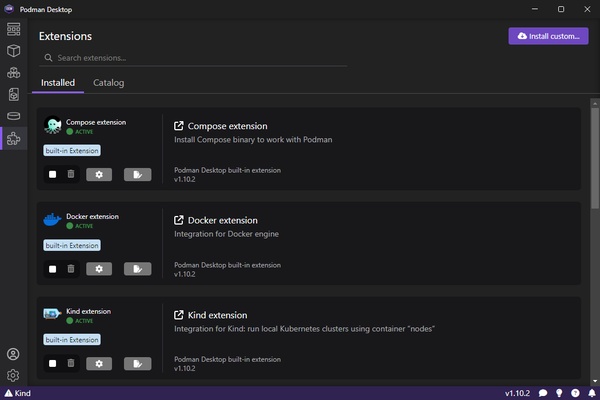The width and height of the screenshot is (600, 400).
Task: Click the Kind extension logo
Action: (52, 314)
